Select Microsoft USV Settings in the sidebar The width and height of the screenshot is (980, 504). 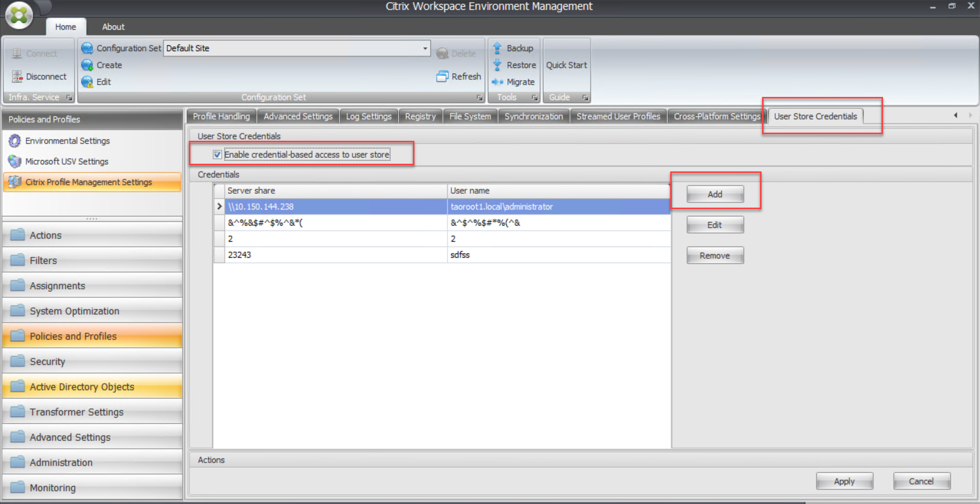[x=66, y=161]
